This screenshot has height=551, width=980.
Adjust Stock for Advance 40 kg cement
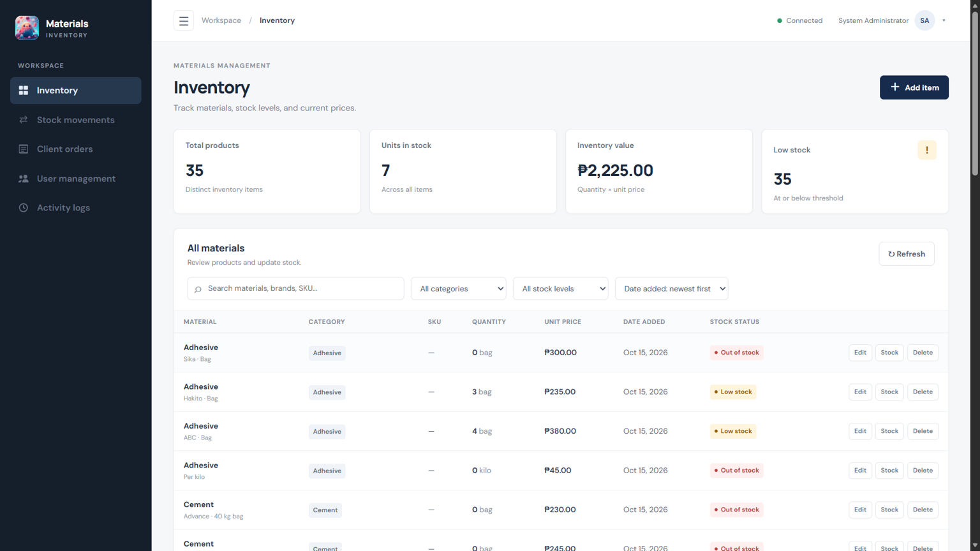tap(889, 510)
